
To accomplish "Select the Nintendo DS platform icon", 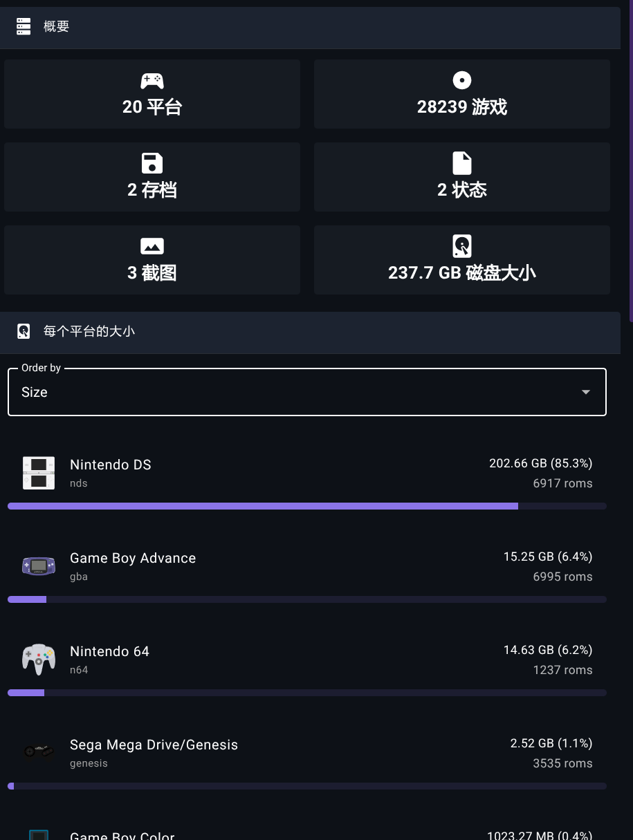I will (x=39, y=473).
